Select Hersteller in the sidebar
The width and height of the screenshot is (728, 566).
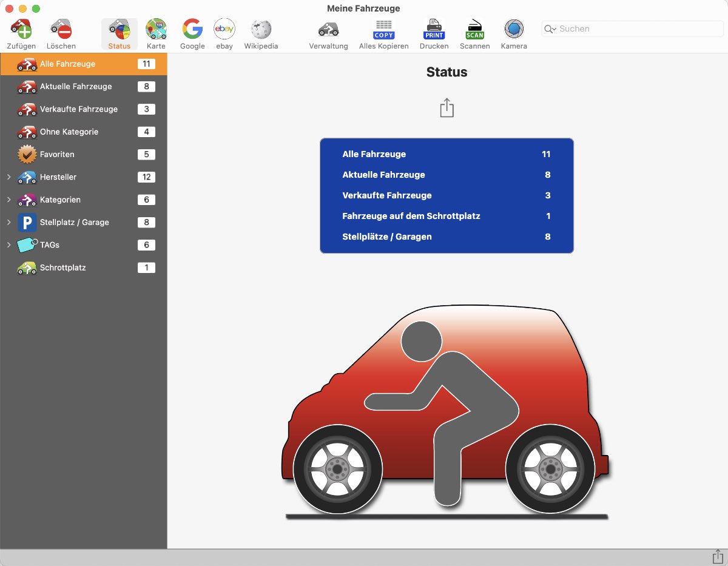pyautogui.click(x=84, y=177)
